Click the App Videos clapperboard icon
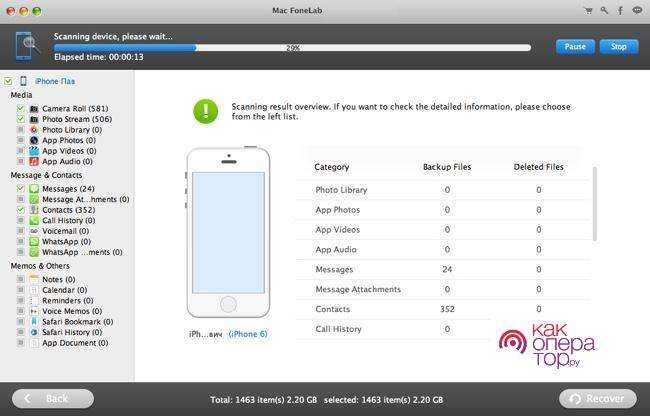The image size is (650, 416). 34,151
